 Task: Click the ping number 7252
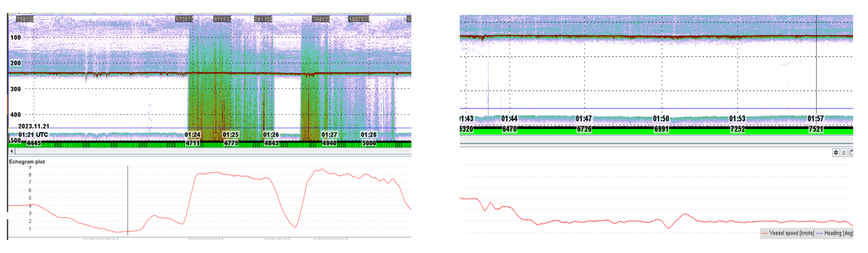[x=737, y=129]
